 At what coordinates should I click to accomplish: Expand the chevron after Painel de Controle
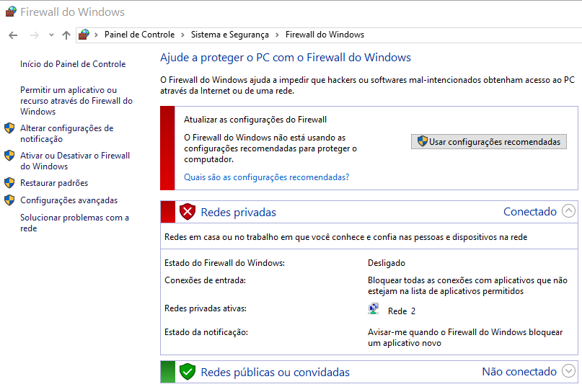tap(182, 35)
